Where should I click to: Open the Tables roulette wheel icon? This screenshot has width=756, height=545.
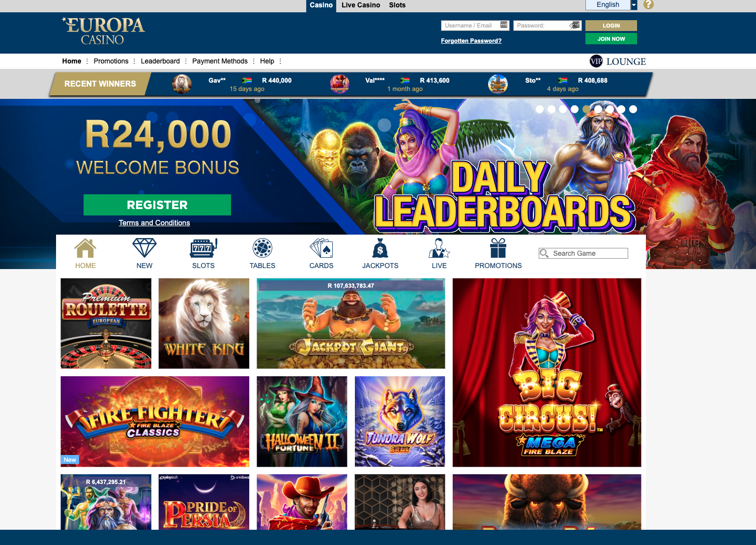(x=262, y=248)
